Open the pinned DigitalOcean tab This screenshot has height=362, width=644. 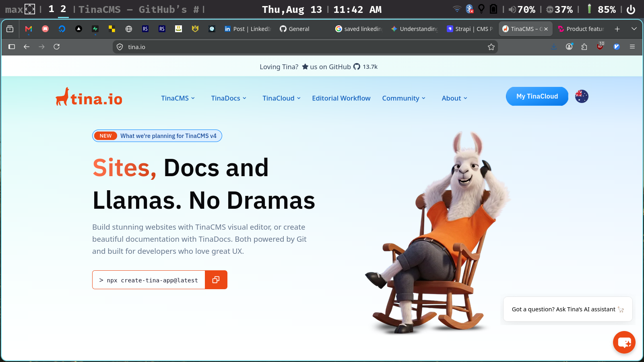(x=62, y=29)
